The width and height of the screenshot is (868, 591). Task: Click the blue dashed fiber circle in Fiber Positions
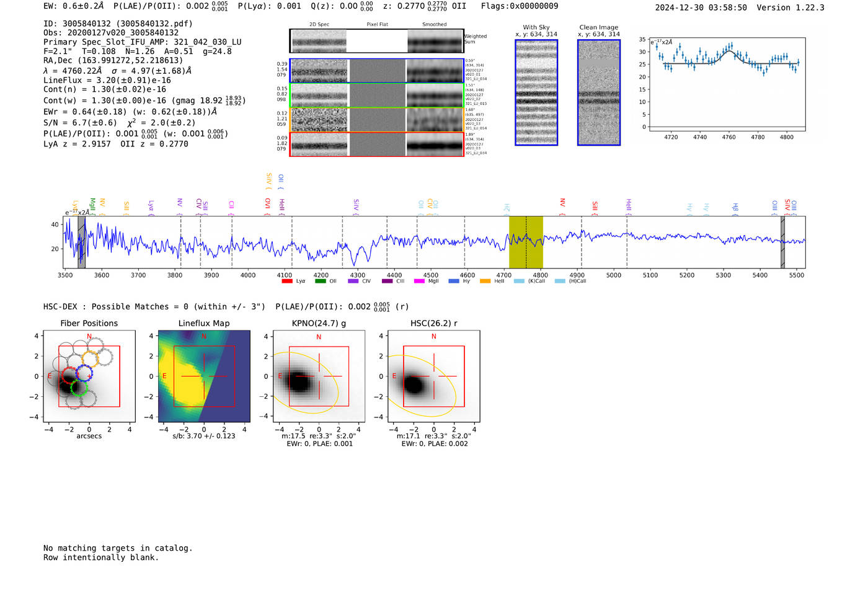point(84,373)
